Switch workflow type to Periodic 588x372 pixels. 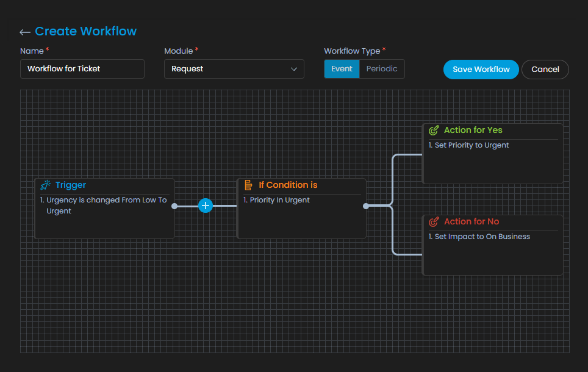coord(382,69)
